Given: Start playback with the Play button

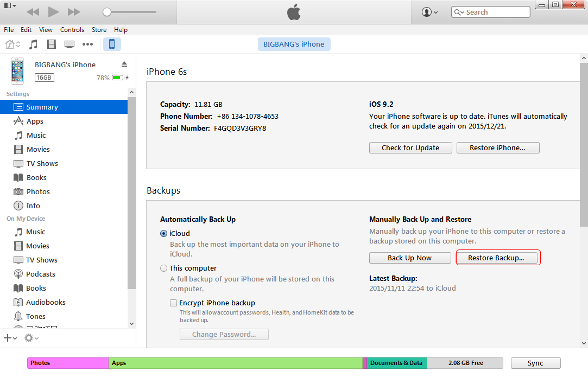Looking at the screenshot, I should (x=53, y=12).
